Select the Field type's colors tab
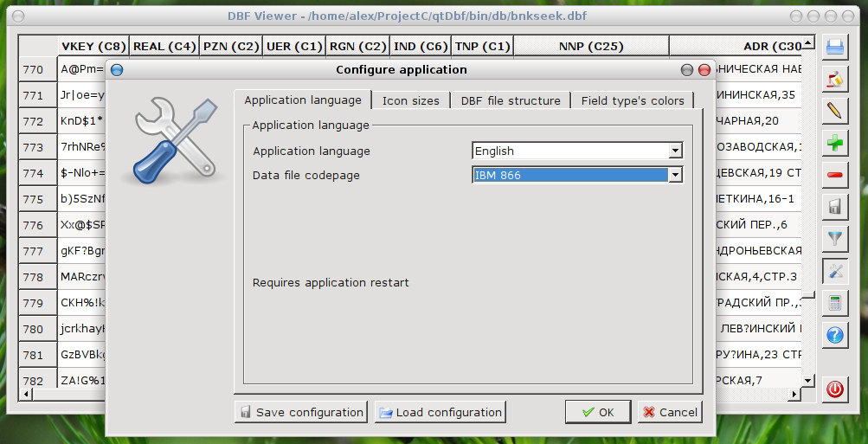The height and width of the screenshot is (444, 868). [633, 101]
